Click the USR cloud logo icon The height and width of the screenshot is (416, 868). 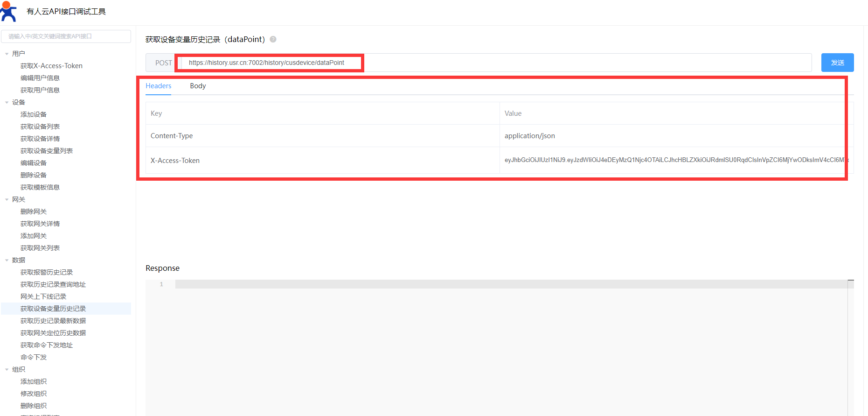[x=8, y=11]
